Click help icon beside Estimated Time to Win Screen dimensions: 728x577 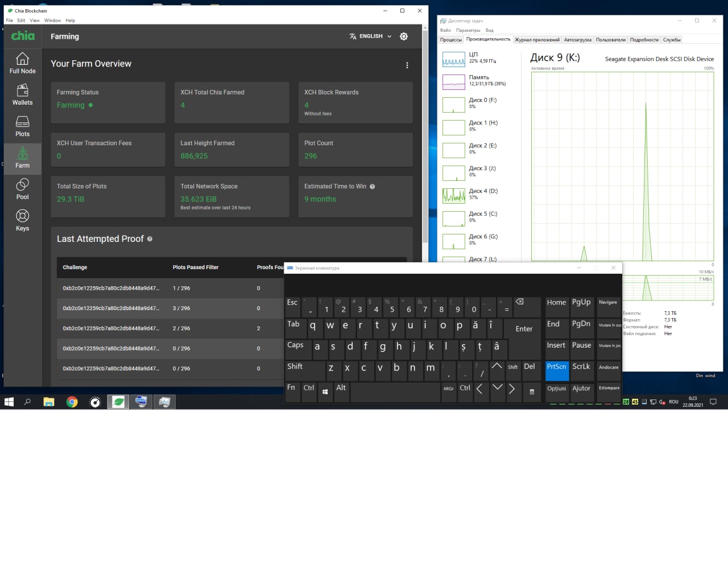pyautogui.click(x=373, y=187)
